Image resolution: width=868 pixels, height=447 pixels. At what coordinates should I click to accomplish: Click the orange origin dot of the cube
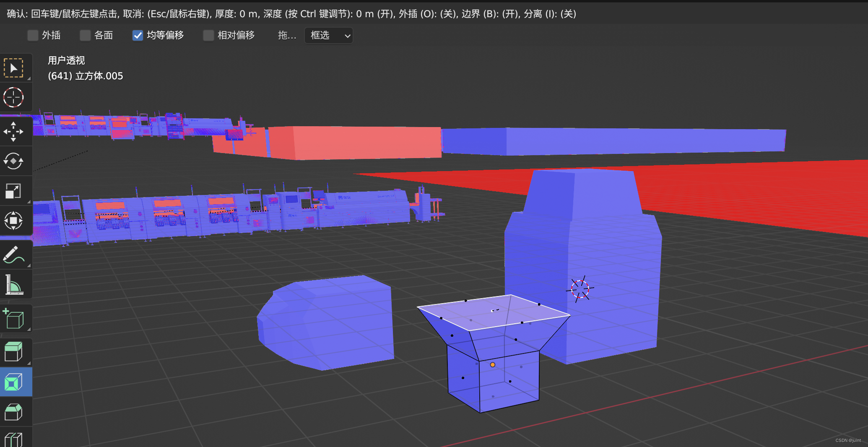[x=493, y=365]
